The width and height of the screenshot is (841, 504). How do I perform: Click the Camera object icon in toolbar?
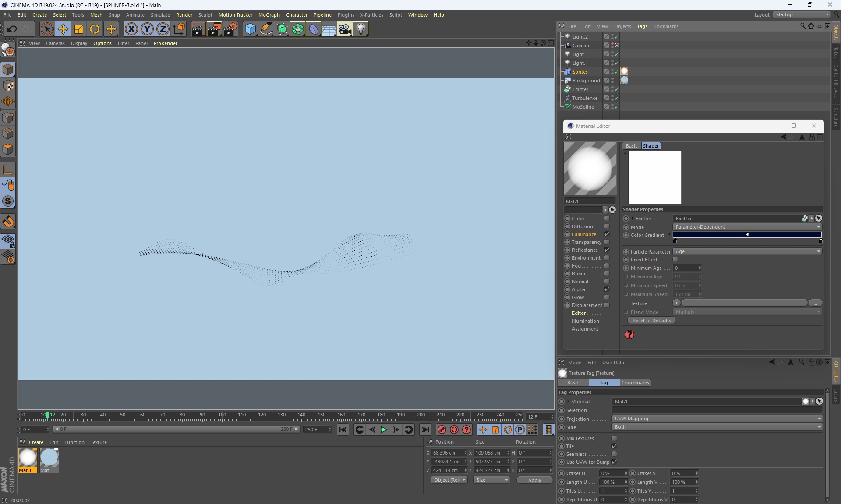345,29
